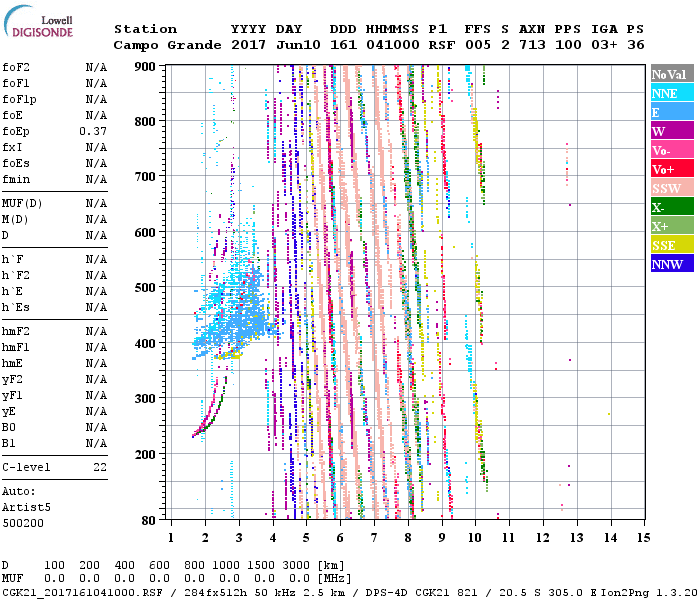Select the AXN value 713
700x600 pixels.
(x=532, y=45)
